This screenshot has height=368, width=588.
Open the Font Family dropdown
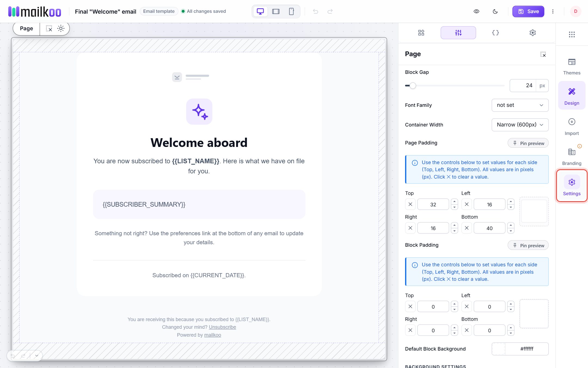(520, 105)
